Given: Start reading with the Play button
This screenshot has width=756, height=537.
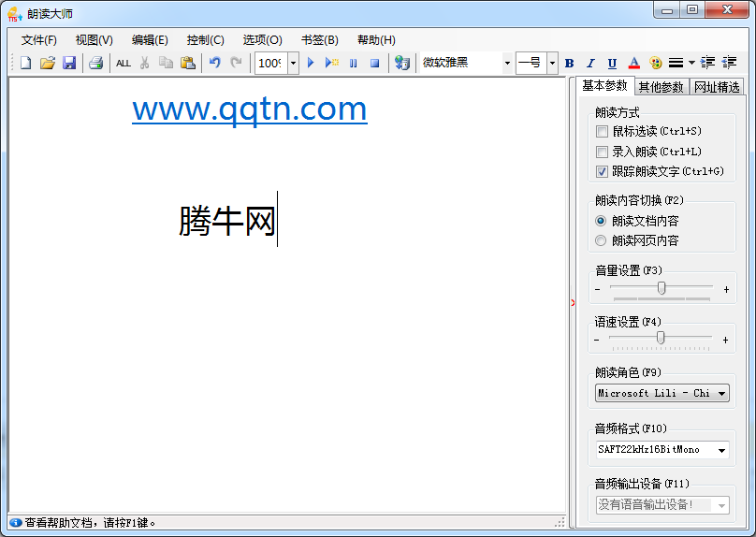Looking at the screenshot, I should click(x=312, y=63).
